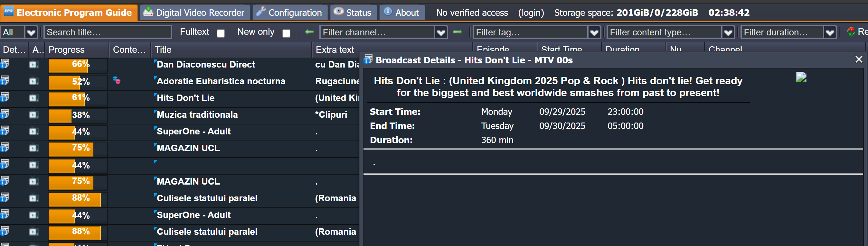Image resolution: width=868 pixels, height=246 pixels.
Task: Open the Filter duration dropdown arrow
Action: [830, 33]
